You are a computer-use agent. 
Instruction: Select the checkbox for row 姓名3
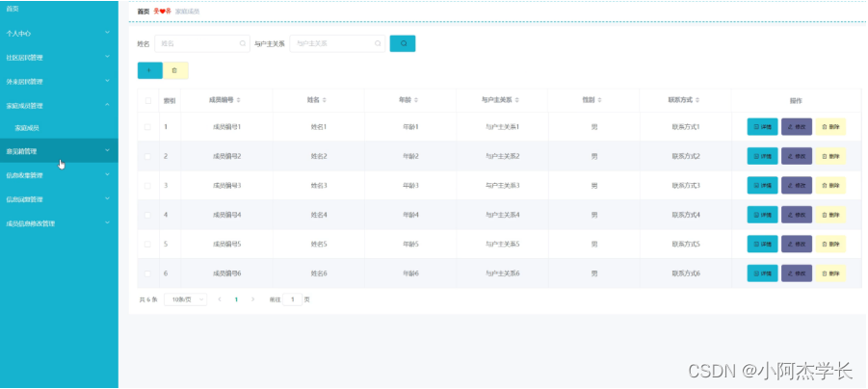click(x=147, y=186)
